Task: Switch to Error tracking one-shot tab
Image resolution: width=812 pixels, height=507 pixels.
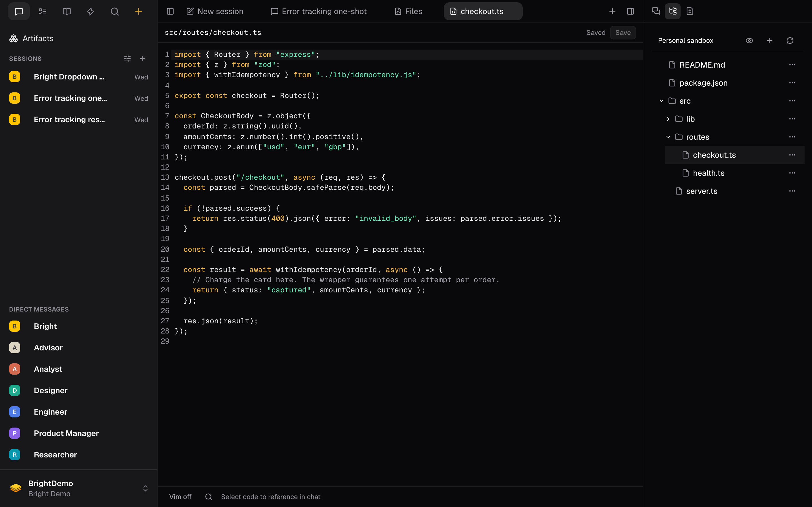Action: click(319, 11)
